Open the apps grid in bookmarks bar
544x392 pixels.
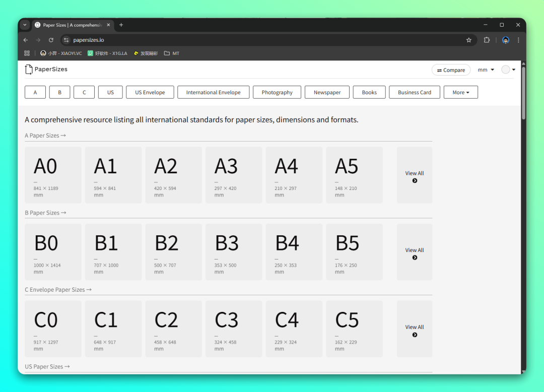click(x=27, y=53)
